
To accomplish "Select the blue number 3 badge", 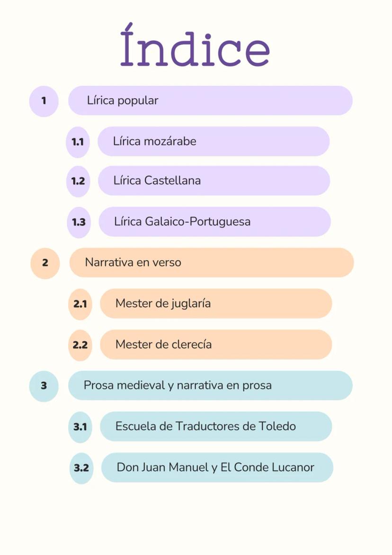I will (x=44, y=386).
